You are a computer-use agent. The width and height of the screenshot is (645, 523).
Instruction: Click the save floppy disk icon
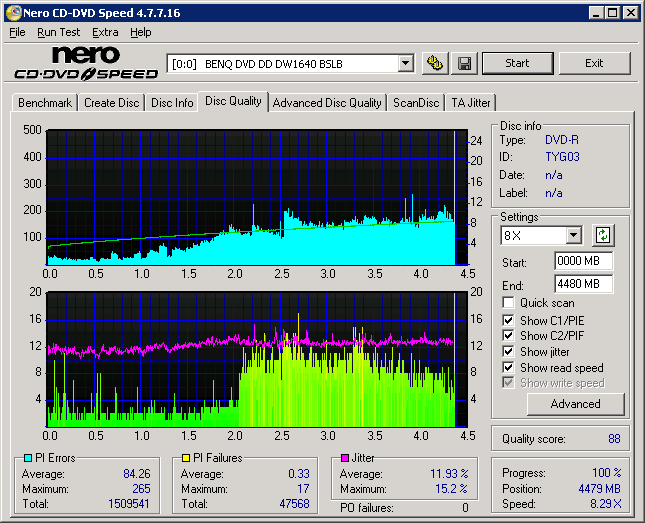pos(464,63)
